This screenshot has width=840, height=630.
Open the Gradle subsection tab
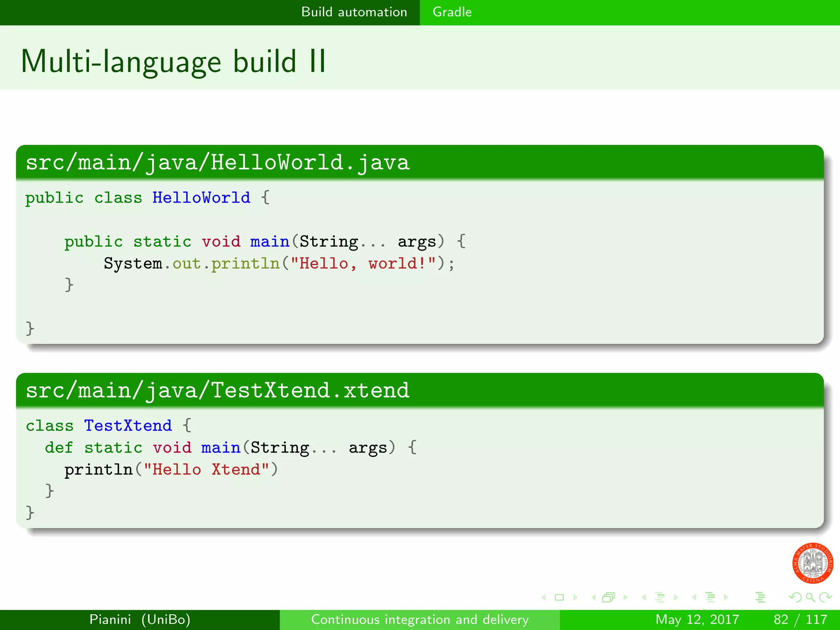pos(452,12)
